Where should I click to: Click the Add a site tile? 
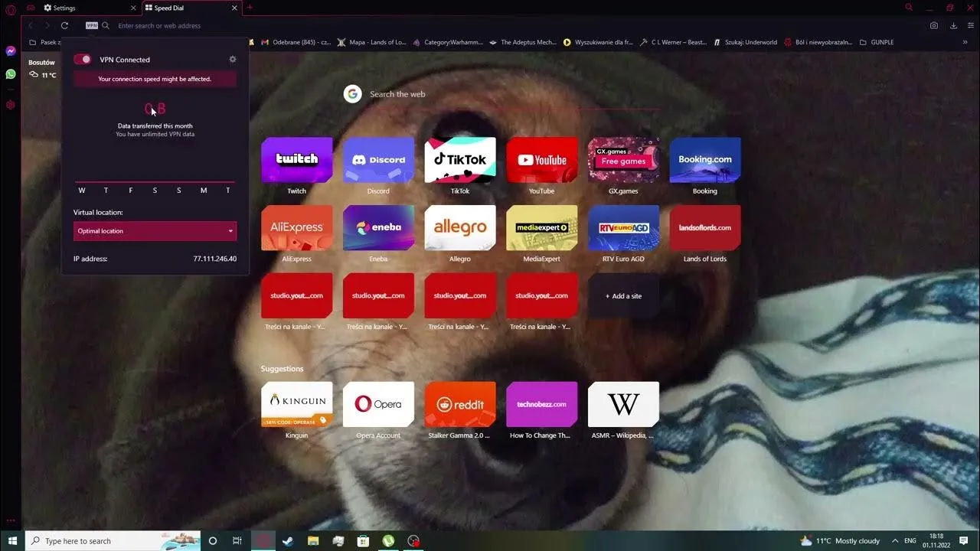pyautogui.click(x=623, y=296)
